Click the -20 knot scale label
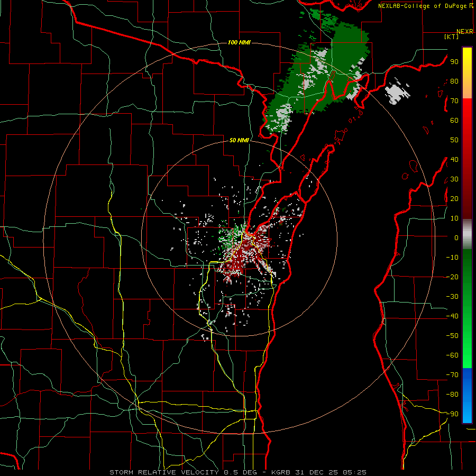Viewport: 476px width, 476px height. 452,277
